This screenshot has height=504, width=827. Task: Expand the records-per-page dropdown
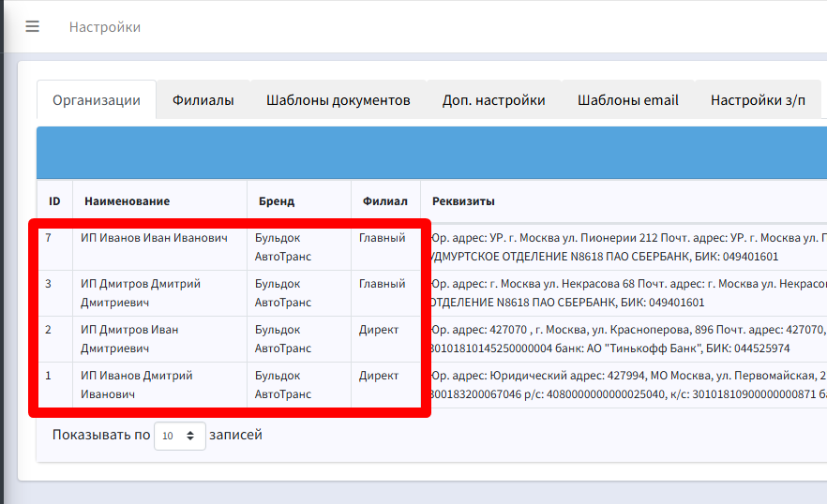click(x=179, y=436)
